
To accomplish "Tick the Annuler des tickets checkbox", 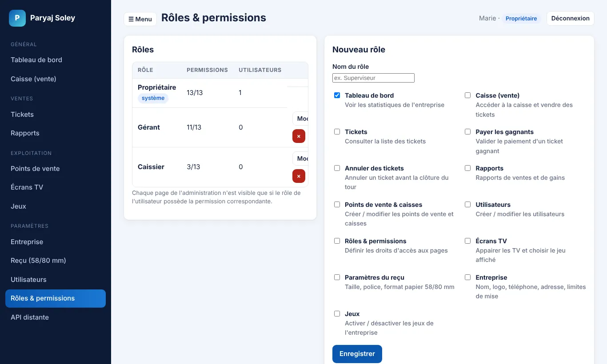I will [337, 168].
